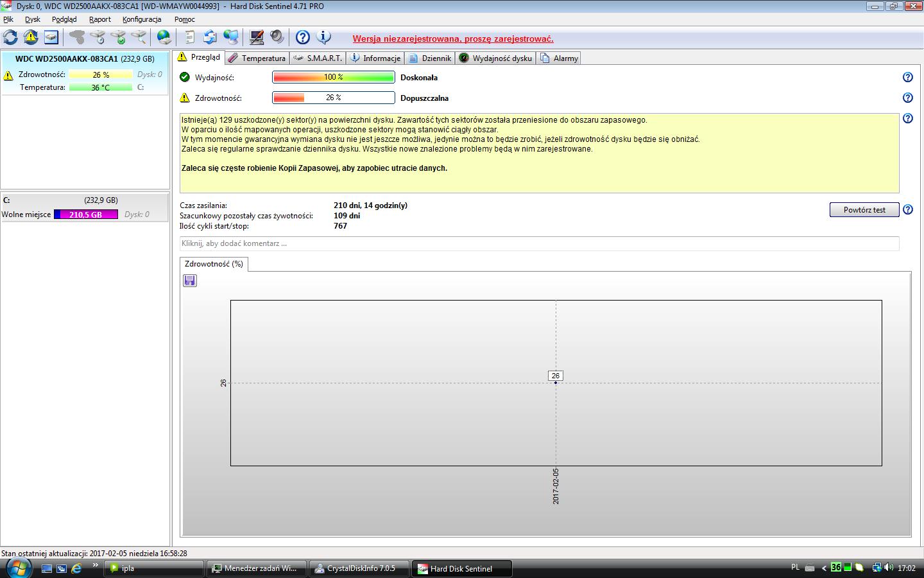Click the greyed surface test toolbar icon
Screen dimensions: 924x578
pyautogui.click(x=77, y=37)
